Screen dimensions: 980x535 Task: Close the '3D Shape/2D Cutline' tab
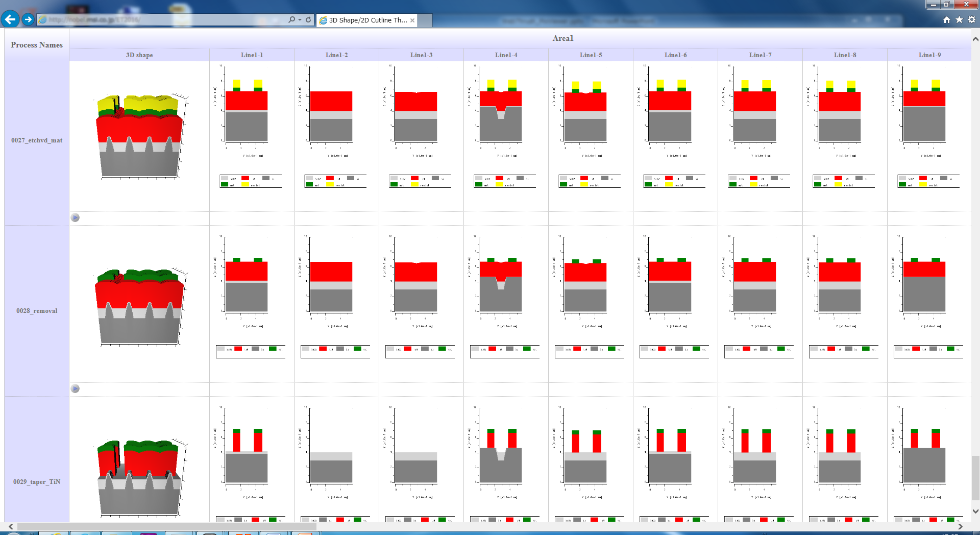click(x=412, y=20)
